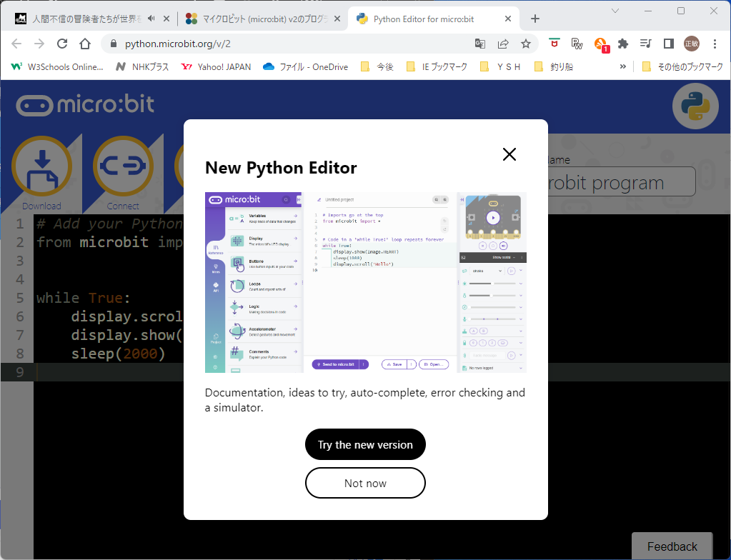731x560 pixels.
Task: Open the RW extension icon
Action: pos(577,44)
